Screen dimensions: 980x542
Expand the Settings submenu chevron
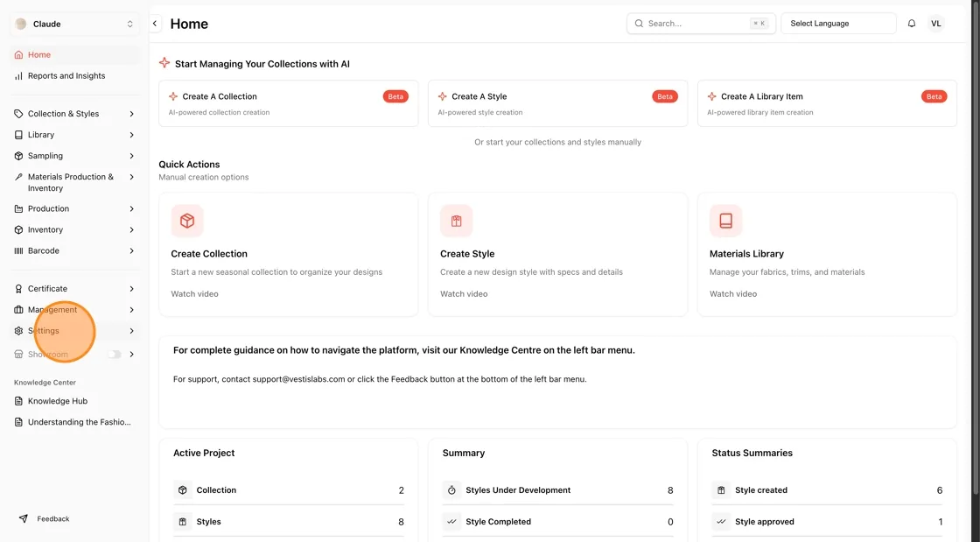[x=132, y=331]
